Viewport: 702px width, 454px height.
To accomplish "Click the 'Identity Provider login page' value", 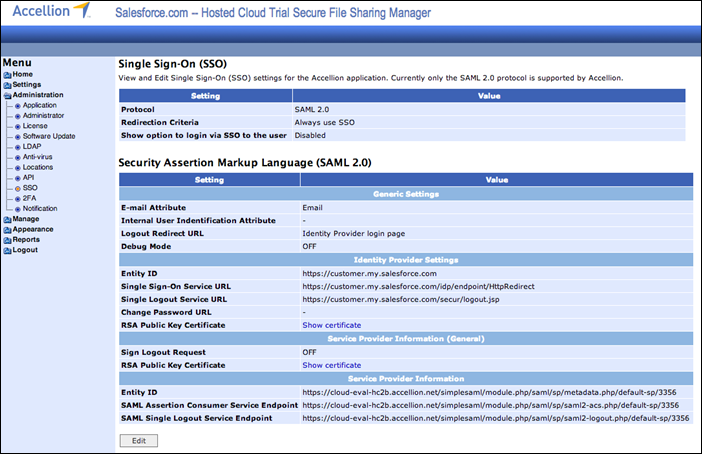I will coord(354,233).
